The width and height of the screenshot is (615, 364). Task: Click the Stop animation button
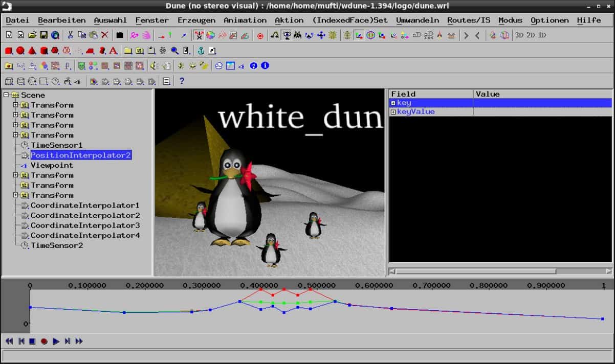[32, 341]
